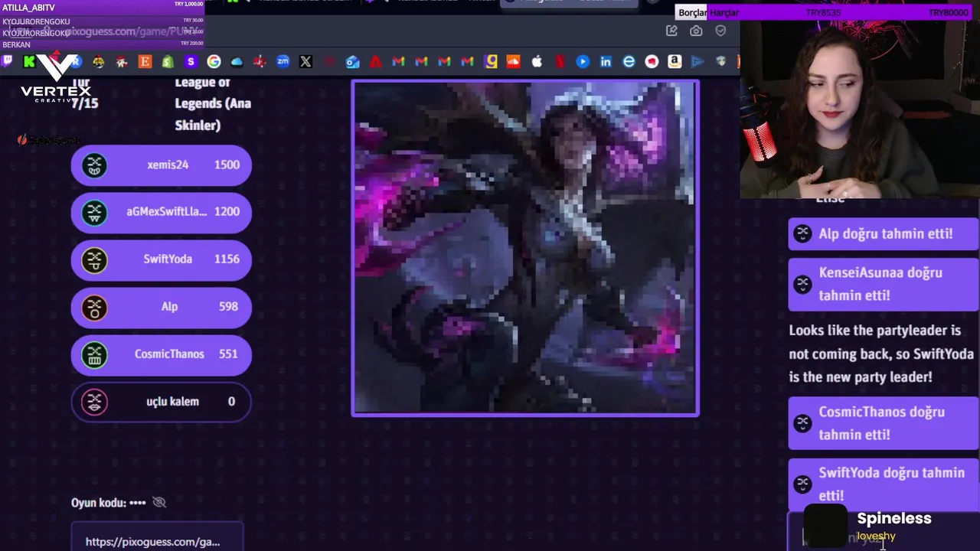Click the browser address bar URL
Image resolution: width=980 pixels, height=551 pixels.
click(x=130, y=31)
